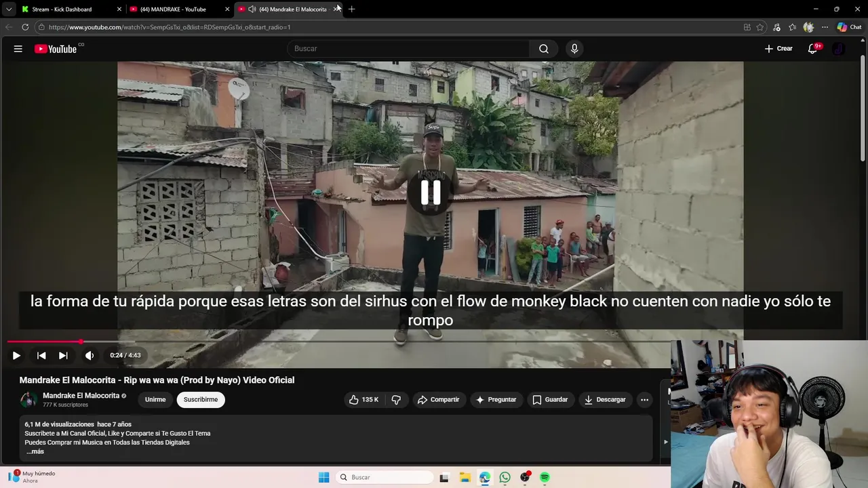Mute tab via speaker icon on active tab

pyautogui.click(x=252, y=9)
